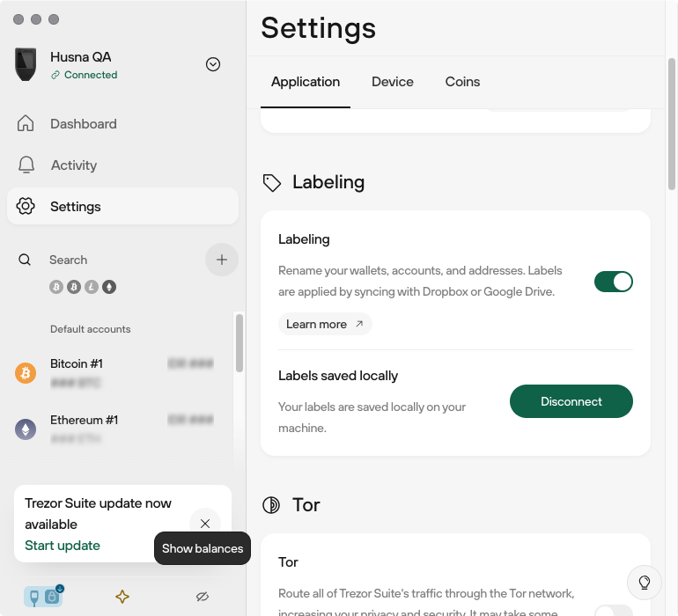This screenshot has width=678, height=616.
Task: Switch to the Coins tab
Action: point(462,82)
